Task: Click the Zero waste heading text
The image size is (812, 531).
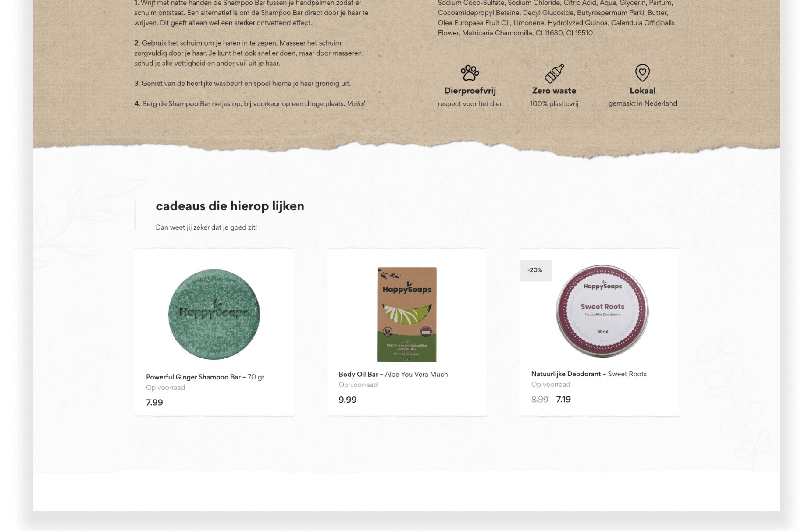Action: pos(554,91)
